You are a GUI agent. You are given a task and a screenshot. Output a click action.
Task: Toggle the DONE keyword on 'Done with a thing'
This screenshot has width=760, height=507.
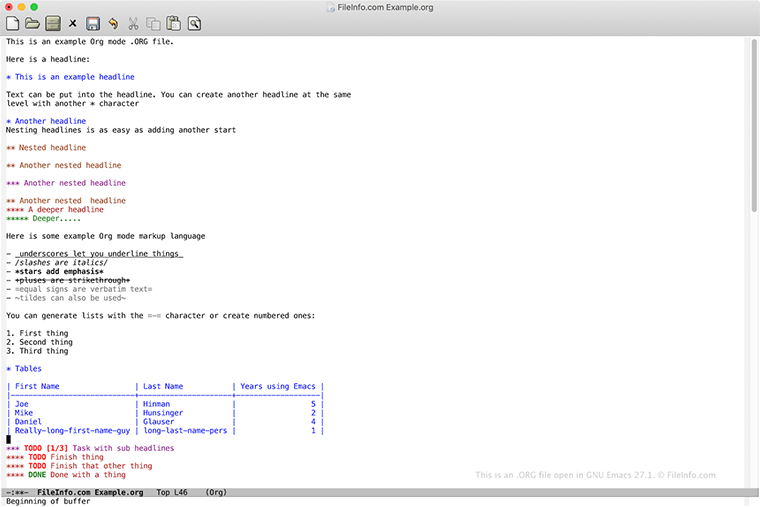[x=38, y=475]
